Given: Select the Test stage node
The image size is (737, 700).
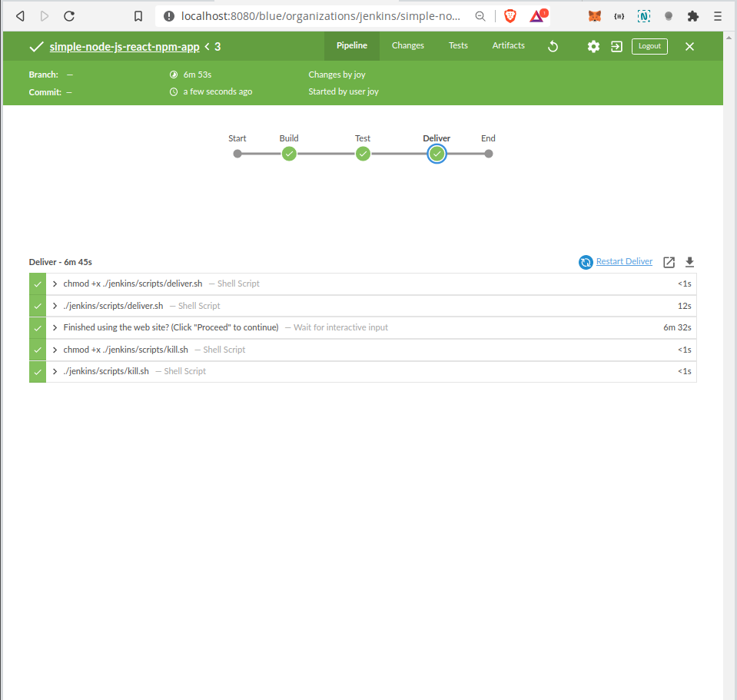Looking at the screenshot, I should tap(363, 154).
